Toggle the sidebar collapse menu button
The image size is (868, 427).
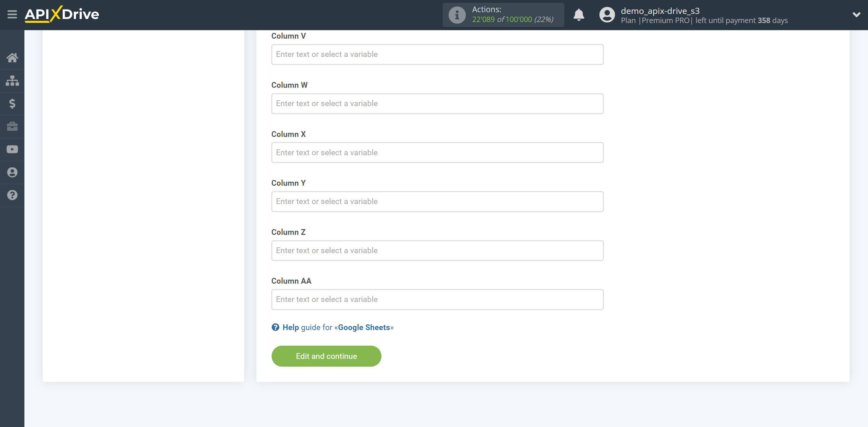[12, 15]
